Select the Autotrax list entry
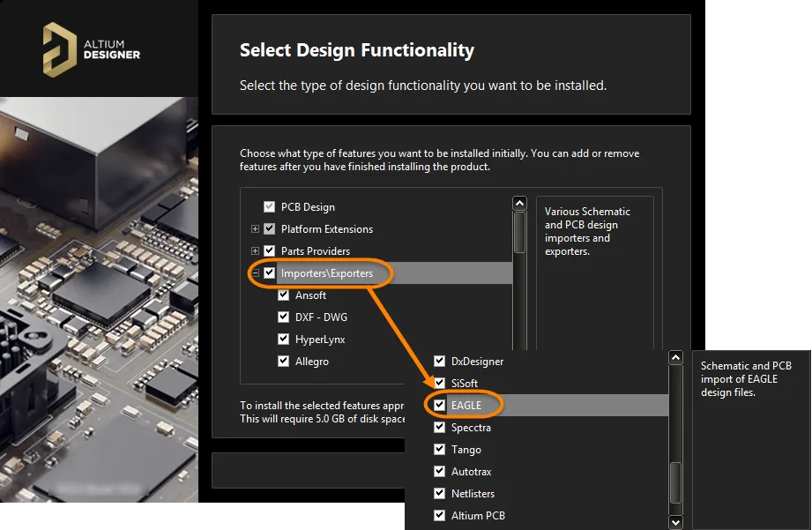This screenshot has width=812, height=530. [472, 472]
